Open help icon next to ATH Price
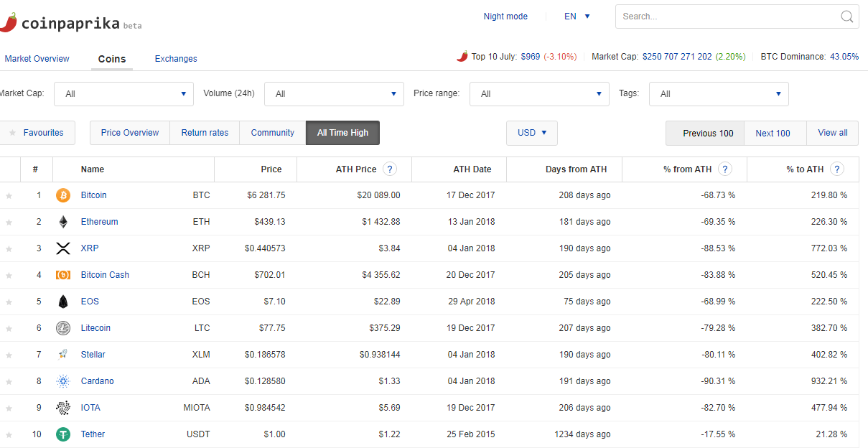Screen dimensions: 868x448 click(x=390, y=169)
